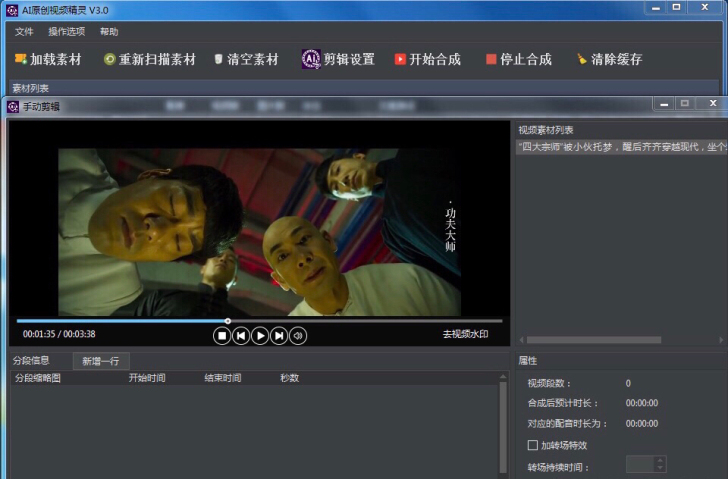Screen dimensions: 728x479
Task: Click 去视频水印 remove watermark link
Action: pyautogui.click(x=465, y=334)
